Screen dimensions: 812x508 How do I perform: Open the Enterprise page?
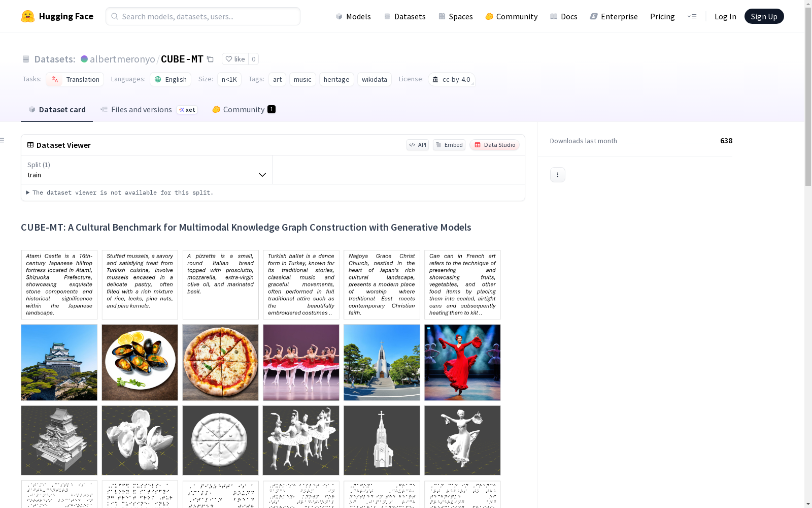[614, 16]
